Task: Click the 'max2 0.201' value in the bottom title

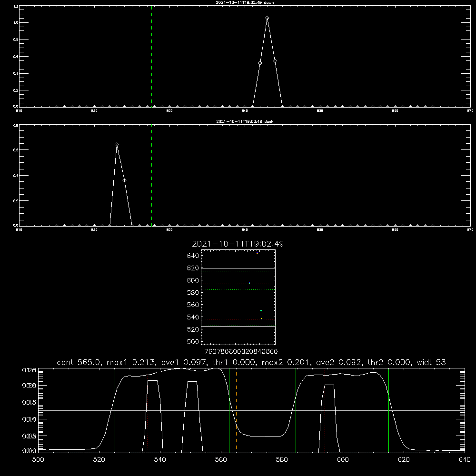Action: click(286, 362)
